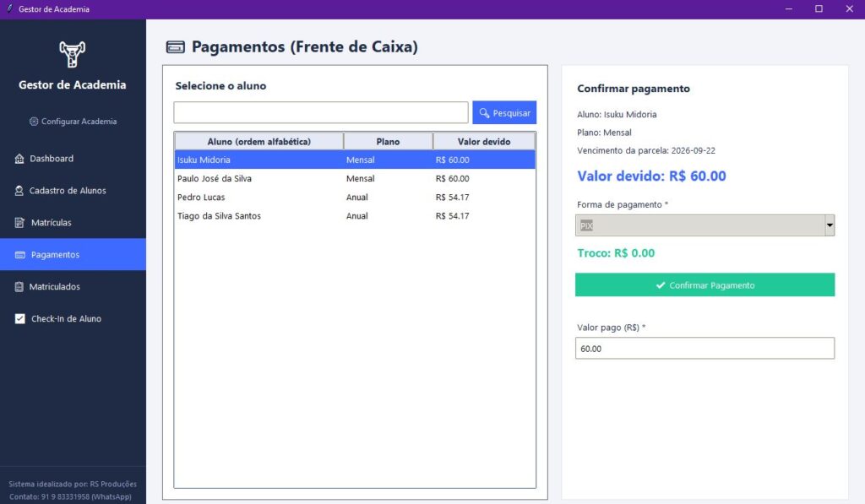This screenshot has width=865, height=504.
Task: Go to Matrículas section
Action: point(73,223)
